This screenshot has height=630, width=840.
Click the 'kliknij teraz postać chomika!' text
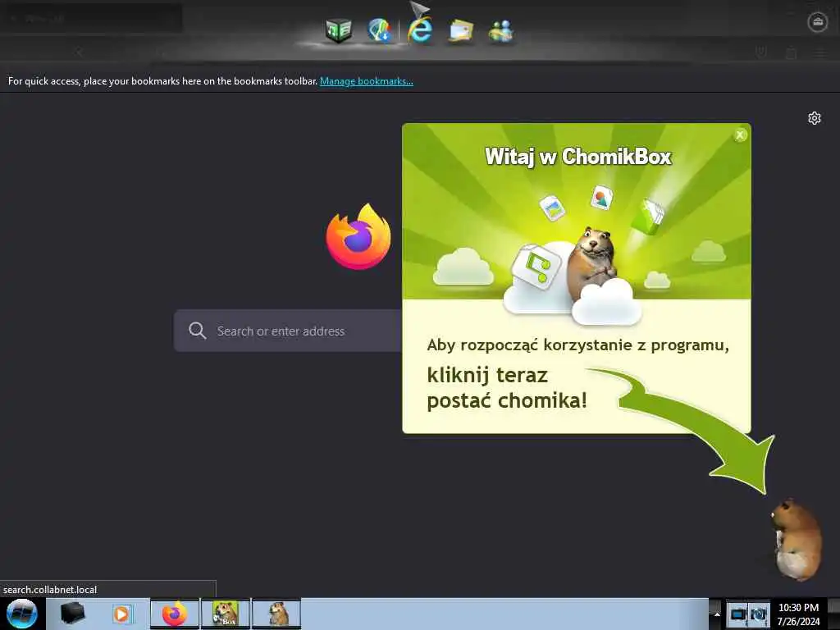tap(507, 387)
